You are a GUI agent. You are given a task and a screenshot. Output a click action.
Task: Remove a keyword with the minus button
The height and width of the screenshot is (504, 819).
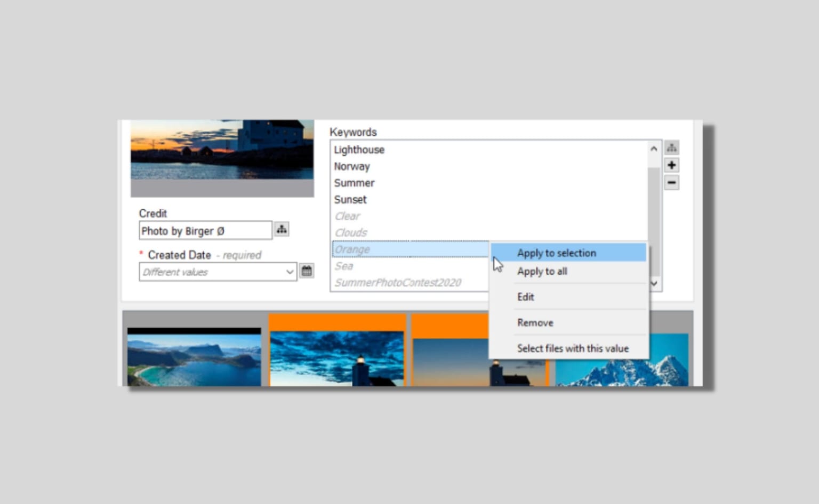click(x=671, y=183)
